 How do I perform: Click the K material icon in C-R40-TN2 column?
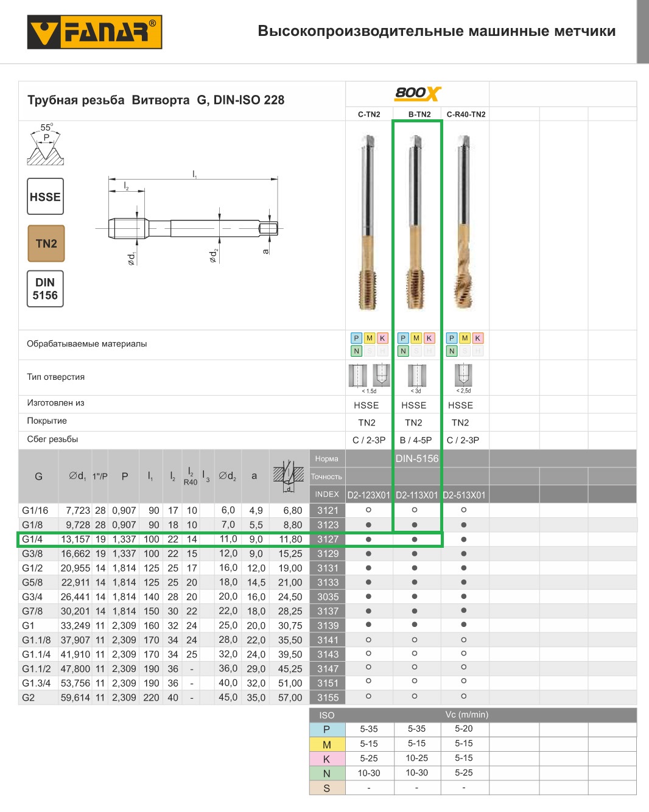pos(477,338)
